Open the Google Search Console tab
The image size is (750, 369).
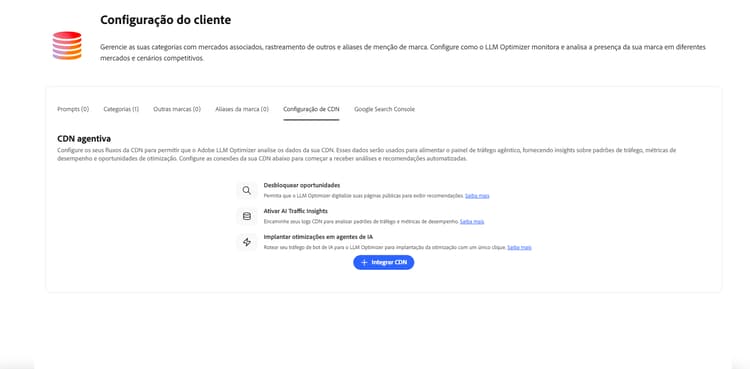[x=385, y=109]
